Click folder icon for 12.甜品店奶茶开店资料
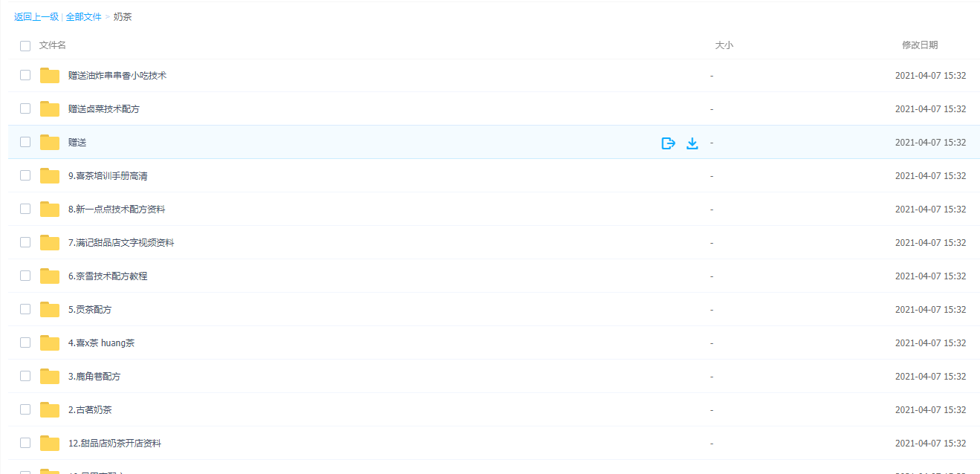This screenshot has height=474, width=980. (50, 444)
